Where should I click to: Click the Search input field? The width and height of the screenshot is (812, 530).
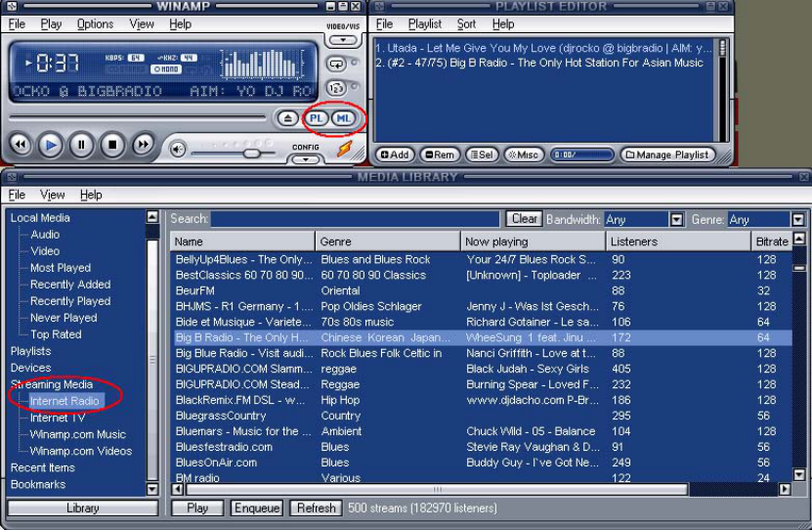(x=356, y=219)
